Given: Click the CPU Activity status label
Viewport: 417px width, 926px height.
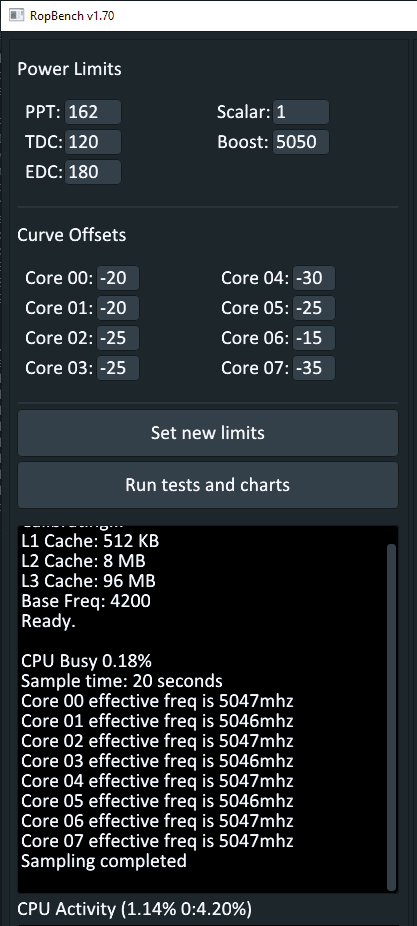Looking at the screenshot, I should click(x=135, y=909).
